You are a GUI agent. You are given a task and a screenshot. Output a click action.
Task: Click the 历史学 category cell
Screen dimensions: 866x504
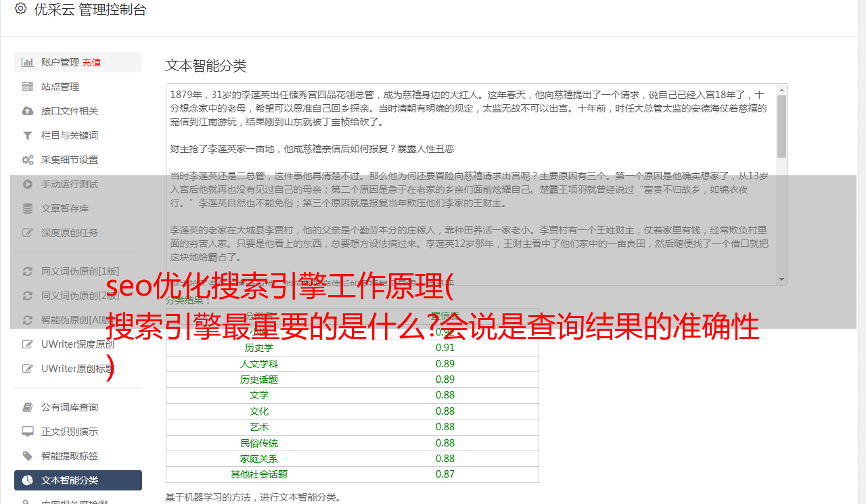(259, 348)
